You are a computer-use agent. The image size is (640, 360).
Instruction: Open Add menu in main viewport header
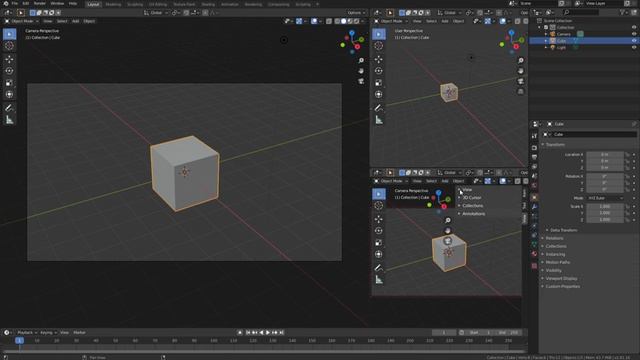pos(76,21)
